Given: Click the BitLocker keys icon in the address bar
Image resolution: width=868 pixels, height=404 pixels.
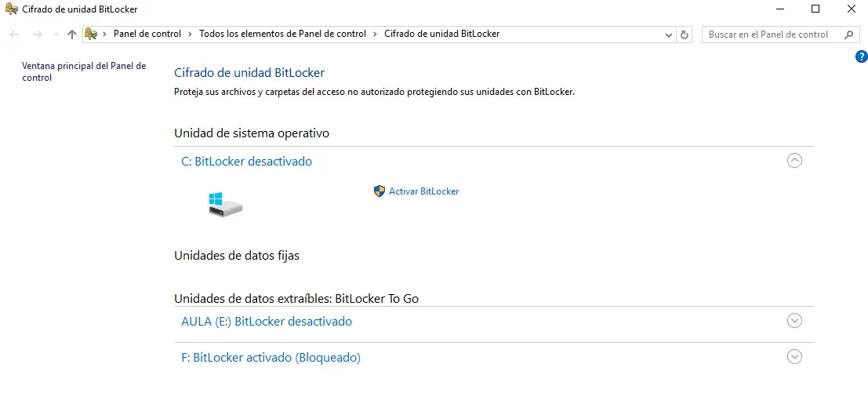Looking at the screenshot, I should coord(91,35).
